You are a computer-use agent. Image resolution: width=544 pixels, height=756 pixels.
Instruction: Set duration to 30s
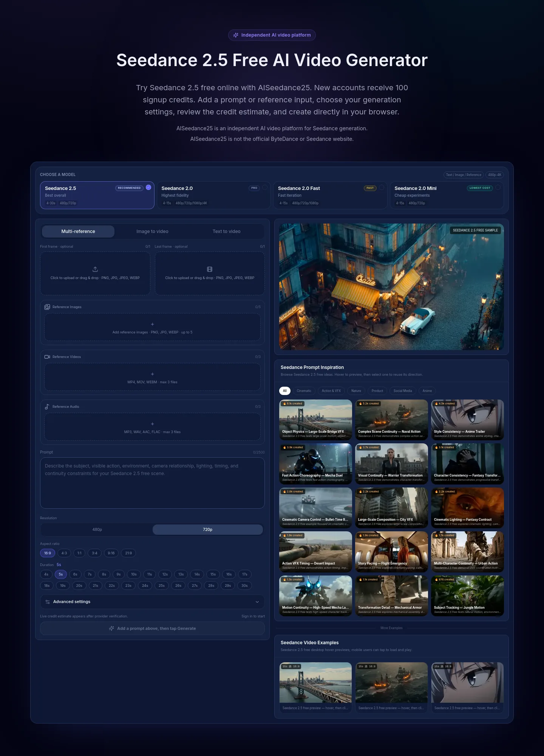[244, 586]
